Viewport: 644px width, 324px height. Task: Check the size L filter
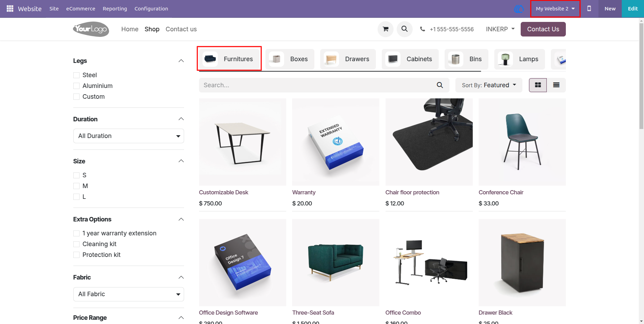point(76,197)
